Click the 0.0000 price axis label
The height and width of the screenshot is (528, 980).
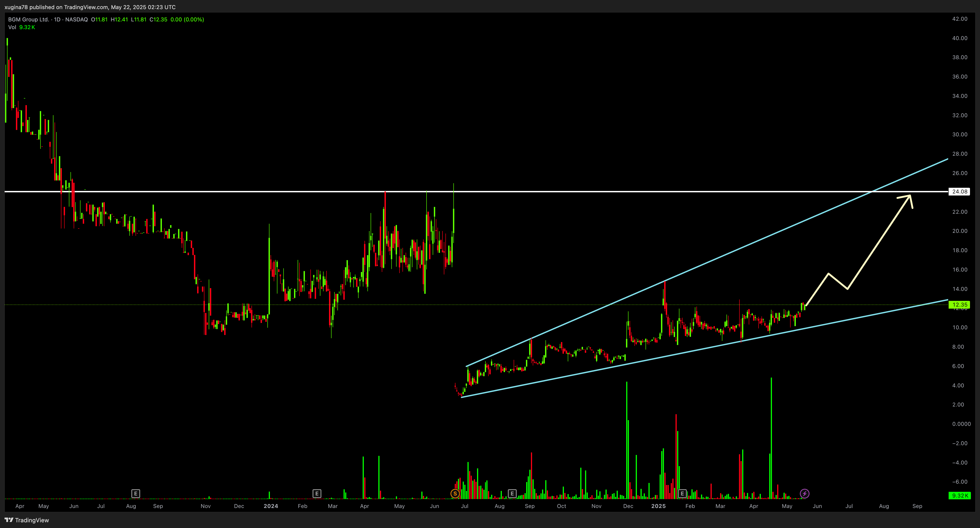(961, 424)
